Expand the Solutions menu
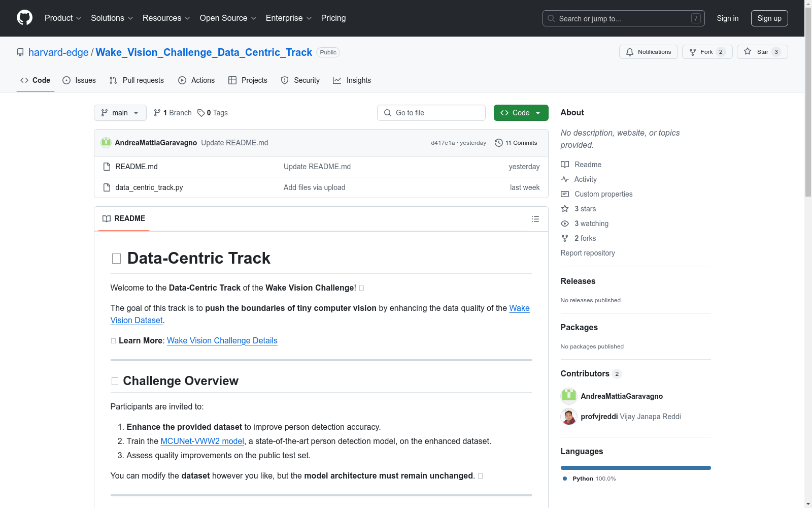Viewport: 812px width, 508px height. coord(112,18)
